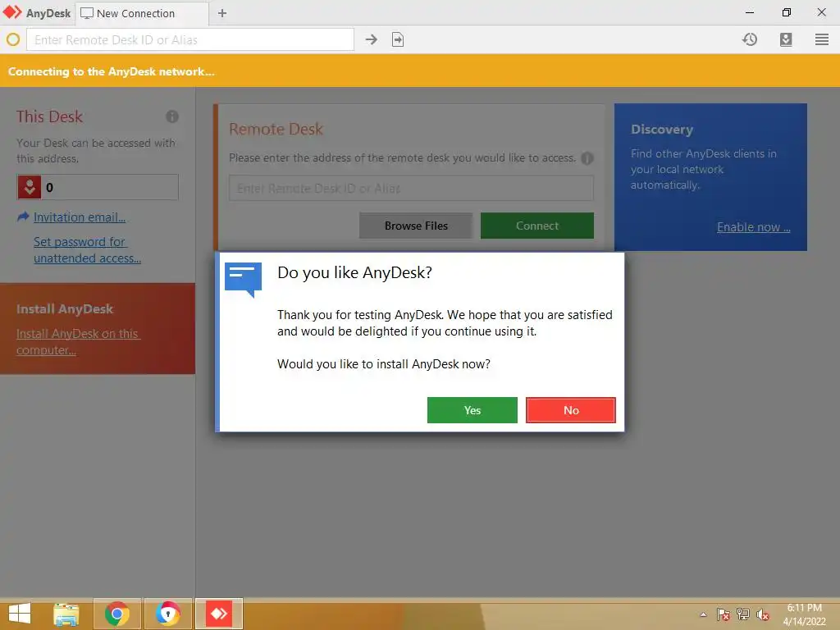Decline installation with the No button
The height and width of the screenshot is (630, 840).
[571, 410]
